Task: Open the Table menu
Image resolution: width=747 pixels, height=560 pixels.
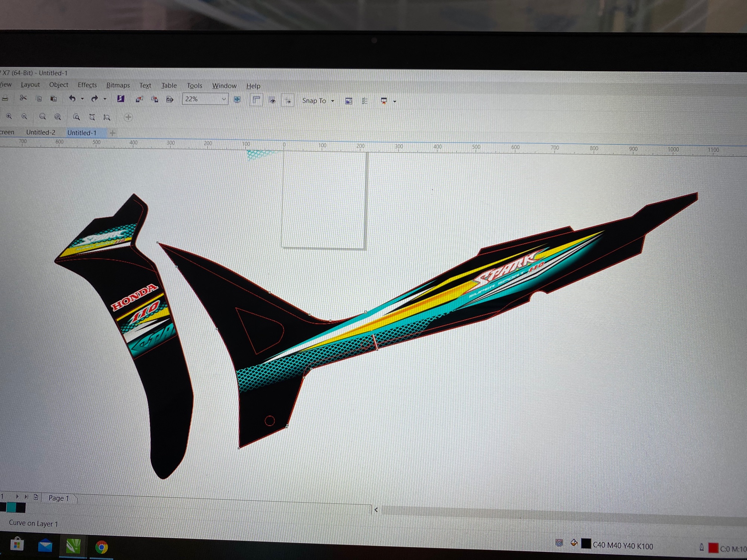Action: click(x=169, y=85)
